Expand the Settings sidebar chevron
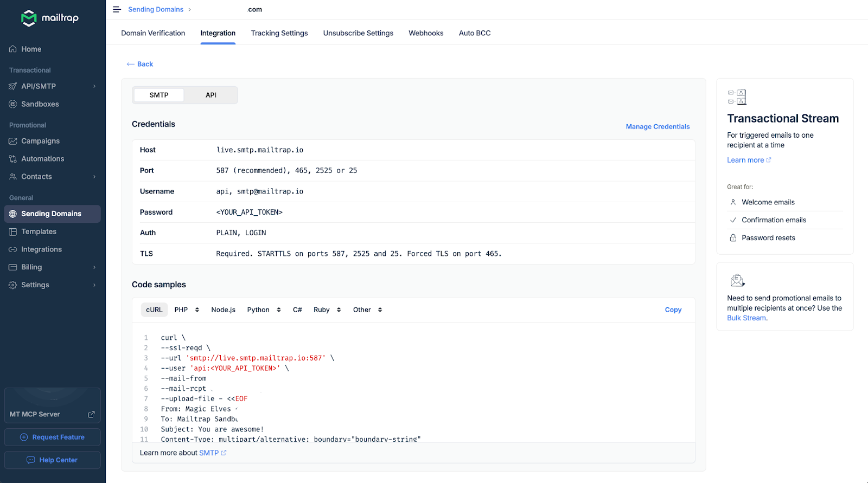868x483 pixels. [x=94, y=285]
